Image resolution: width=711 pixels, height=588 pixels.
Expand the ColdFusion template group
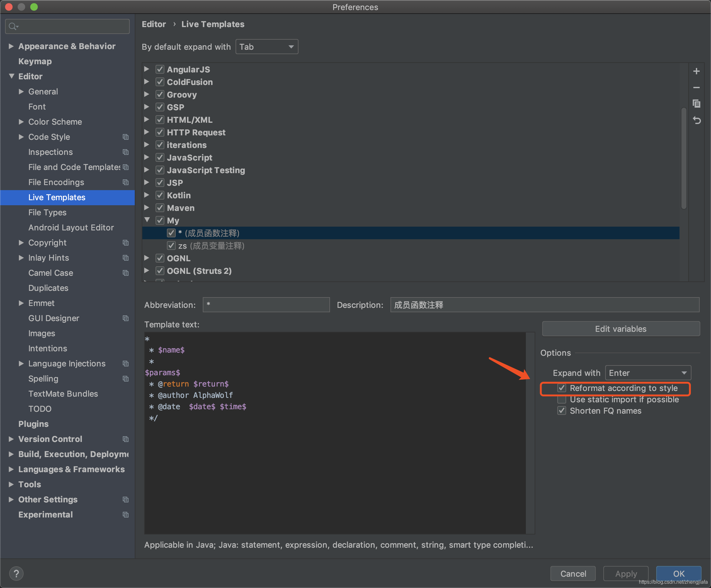pos(147,82)
